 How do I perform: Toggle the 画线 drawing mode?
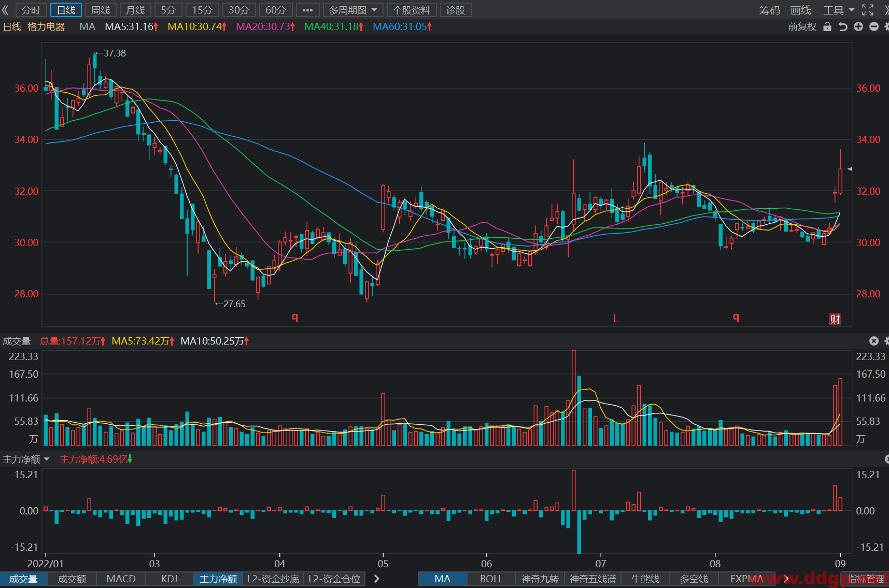[800, 10]
